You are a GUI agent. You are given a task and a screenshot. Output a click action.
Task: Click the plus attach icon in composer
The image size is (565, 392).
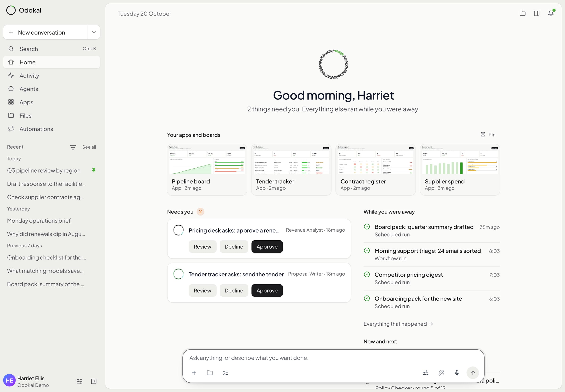point(194,372)
